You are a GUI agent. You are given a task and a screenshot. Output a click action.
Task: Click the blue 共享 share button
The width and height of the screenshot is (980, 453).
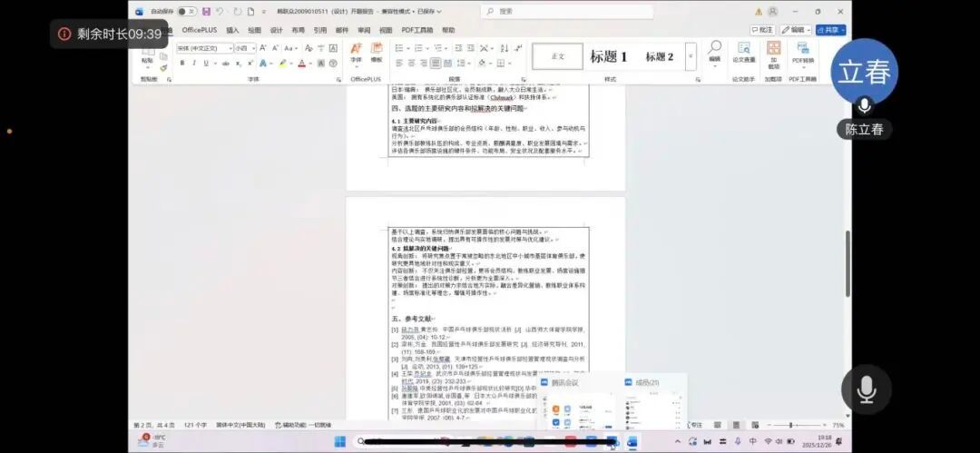click(831, 30)
